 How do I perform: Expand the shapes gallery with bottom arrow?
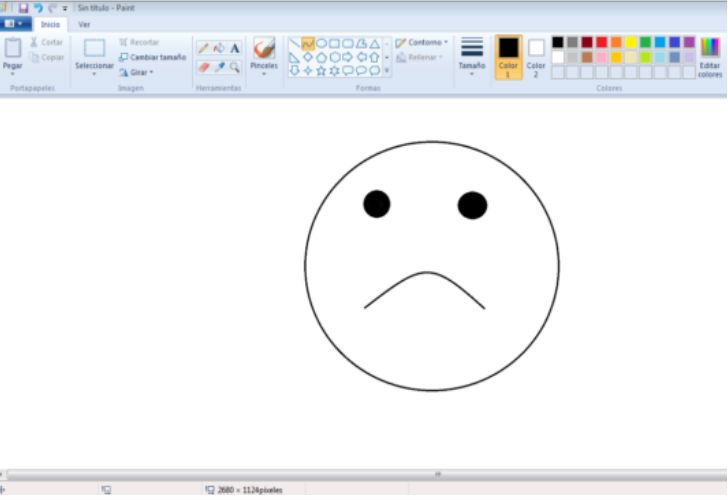coord(387,71)
